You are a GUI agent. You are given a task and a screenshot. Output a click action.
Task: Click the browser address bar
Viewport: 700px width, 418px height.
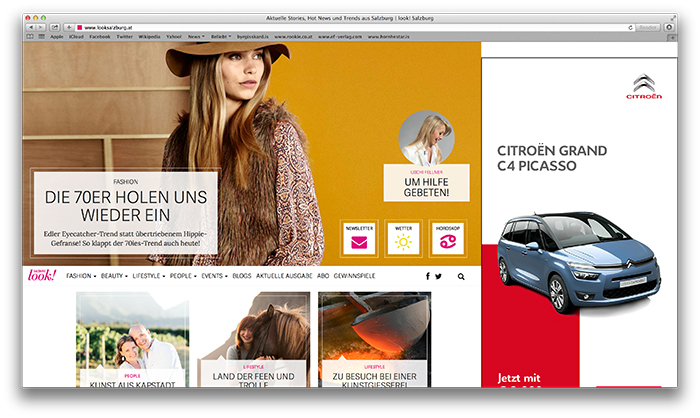point(300,27)
